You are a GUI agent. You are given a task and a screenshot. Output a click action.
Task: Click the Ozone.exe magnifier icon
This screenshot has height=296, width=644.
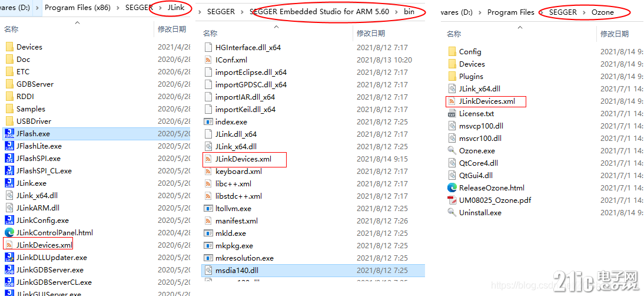click(x=452, y=150)
